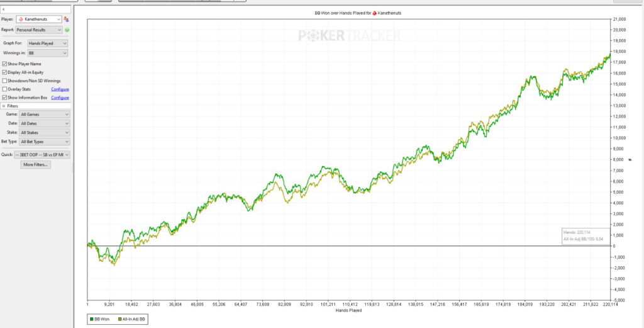Image resolution: width=644 pixels, height=328 pixels.
Task: Click the green icon beside Report dropdown
Action: click(67, 30)
